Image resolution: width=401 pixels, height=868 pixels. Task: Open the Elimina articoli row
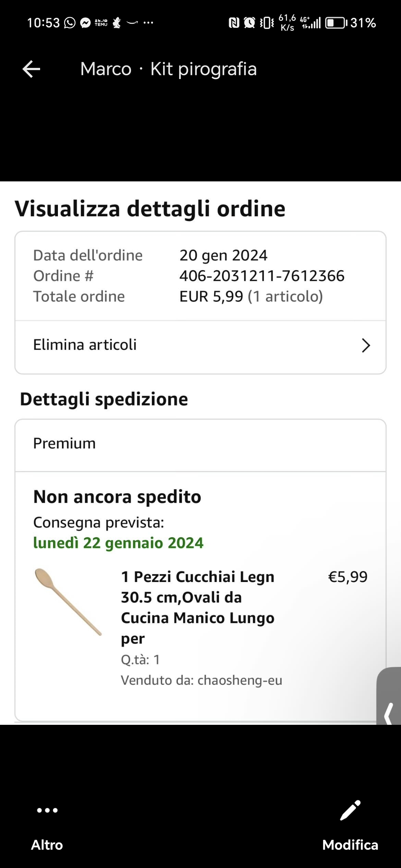coord(200,345)
